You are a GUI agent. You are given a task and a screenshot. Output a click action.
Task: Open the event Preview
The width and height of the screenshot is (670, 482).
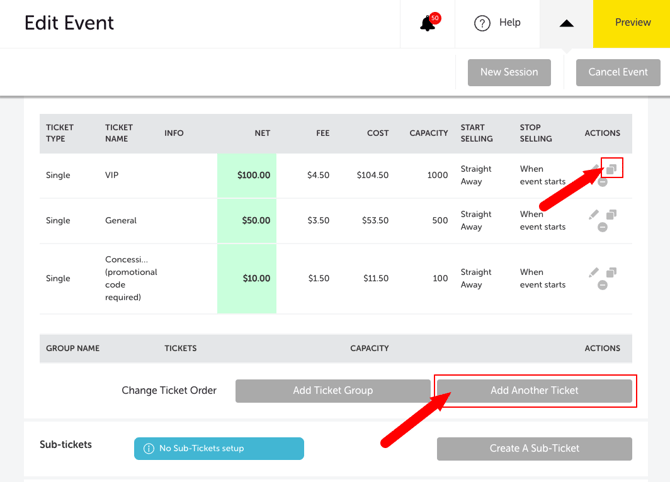tap(632, 24)
